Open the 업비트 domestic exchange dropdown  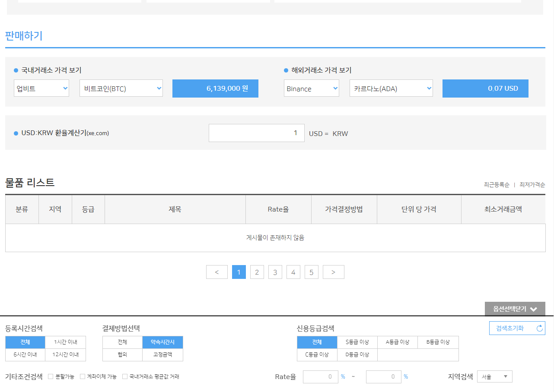coord(41,88)
